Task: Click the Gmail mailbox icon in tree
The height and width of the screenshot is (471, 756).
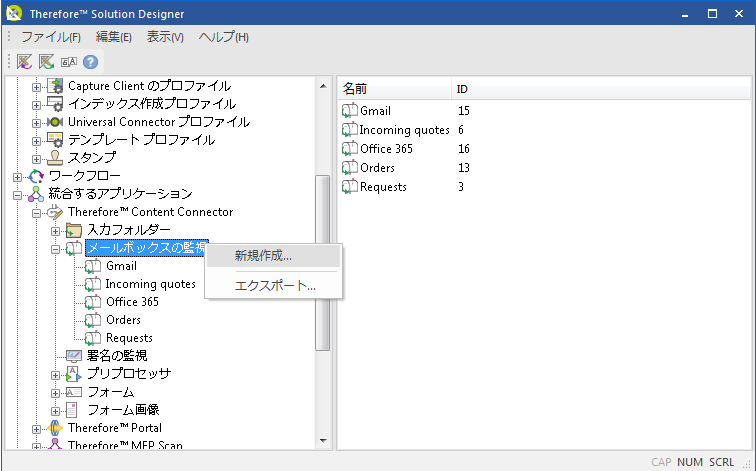Action: (x=93, y=266)
